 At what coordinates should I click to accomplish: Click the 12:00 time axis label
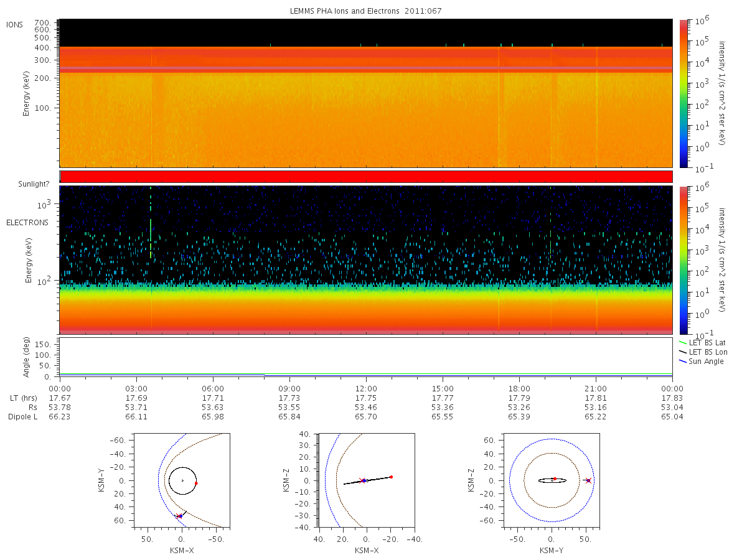(x=366, y=388)
